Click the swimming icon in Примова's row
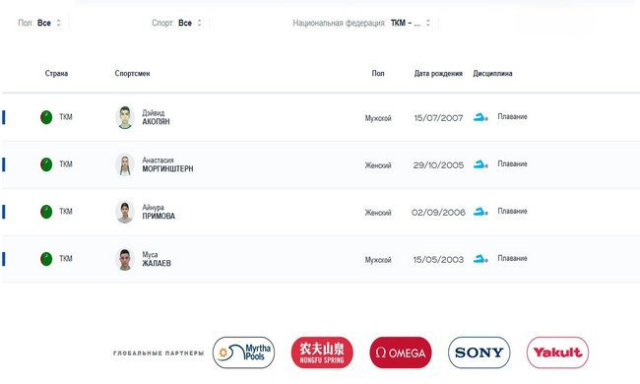Image resolution: width=640 pixels, height=384 pixels. pyautogui.click(x=480, y=212)
